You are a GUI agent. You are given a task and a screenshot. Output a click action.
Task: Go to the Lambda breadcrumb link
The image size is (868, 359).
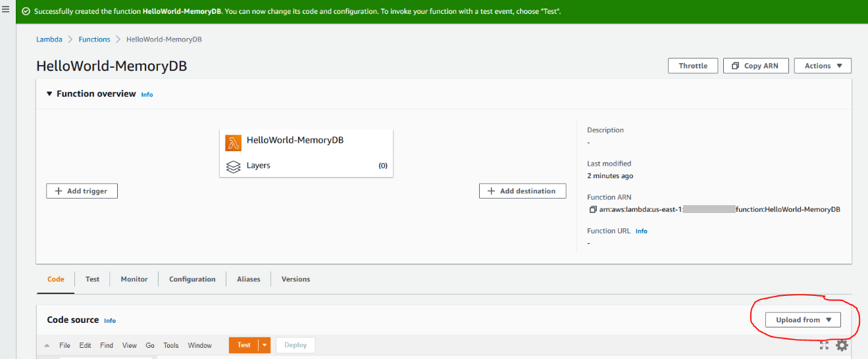pyautogui.click(x=49, y=39)
